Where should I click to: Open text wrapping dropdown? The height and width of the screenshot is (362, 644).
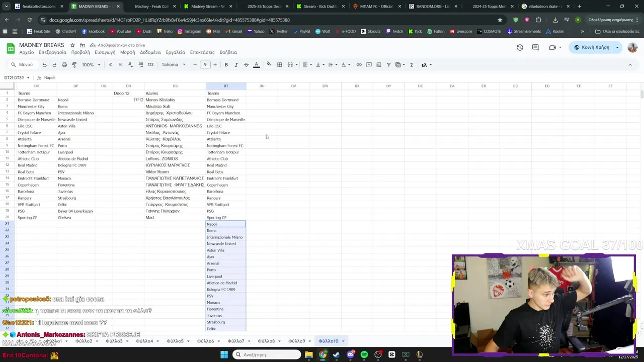coord(333,65)
